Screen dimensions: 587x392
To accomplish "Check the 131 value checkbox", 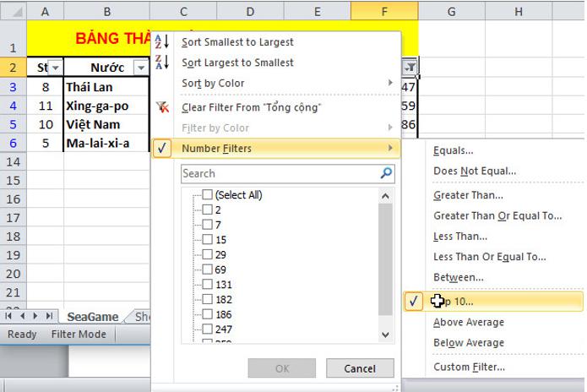I will pos(207,285).
